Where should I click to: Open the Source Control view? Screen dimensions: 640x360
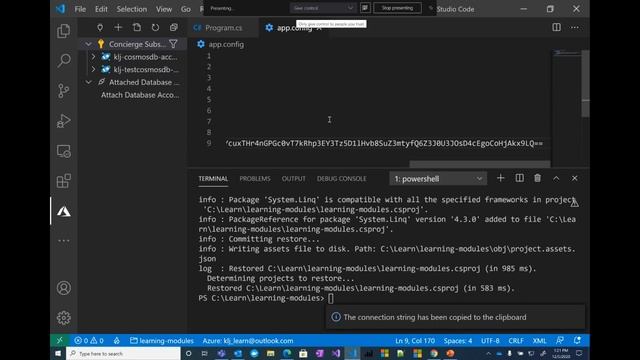click(63, 91)
